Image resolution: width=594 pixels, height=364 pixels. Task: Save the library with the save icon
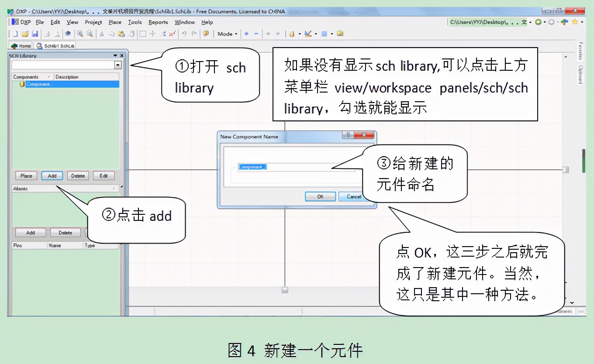(35, 34)
